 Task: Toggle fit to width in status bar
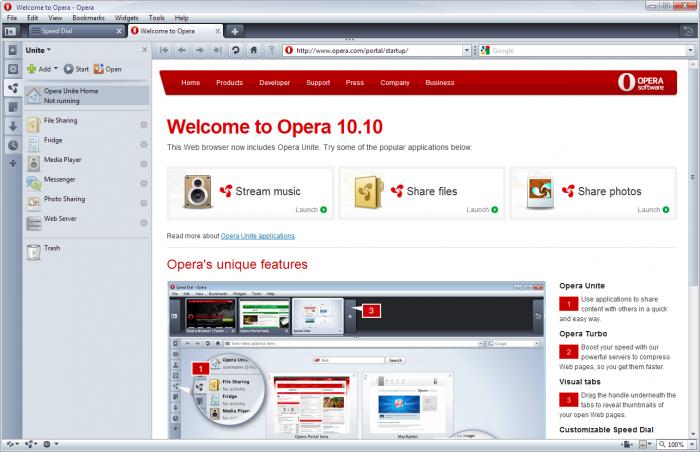tap(627, 444)
